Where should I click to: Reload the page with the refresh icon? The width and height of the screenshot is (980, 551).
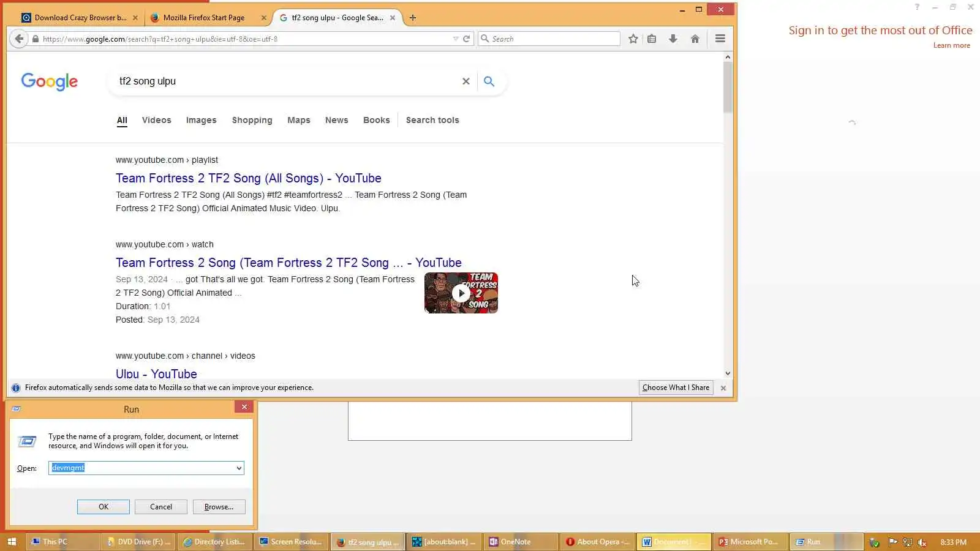point(467,39)
